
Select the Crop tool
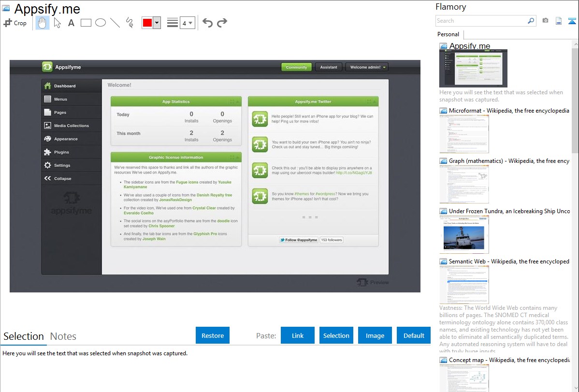pyautogui.click(x=15, y=23)
